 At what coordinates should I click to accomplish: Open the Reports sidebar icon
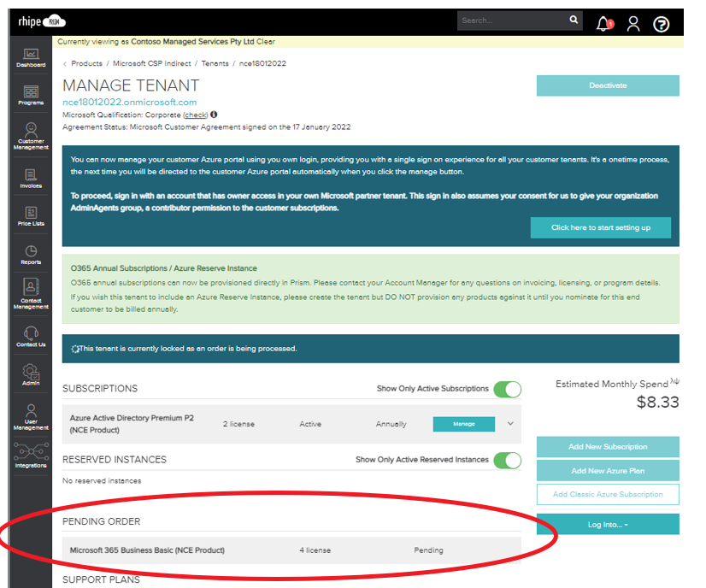pyautogui.click(x=31, y=255)
